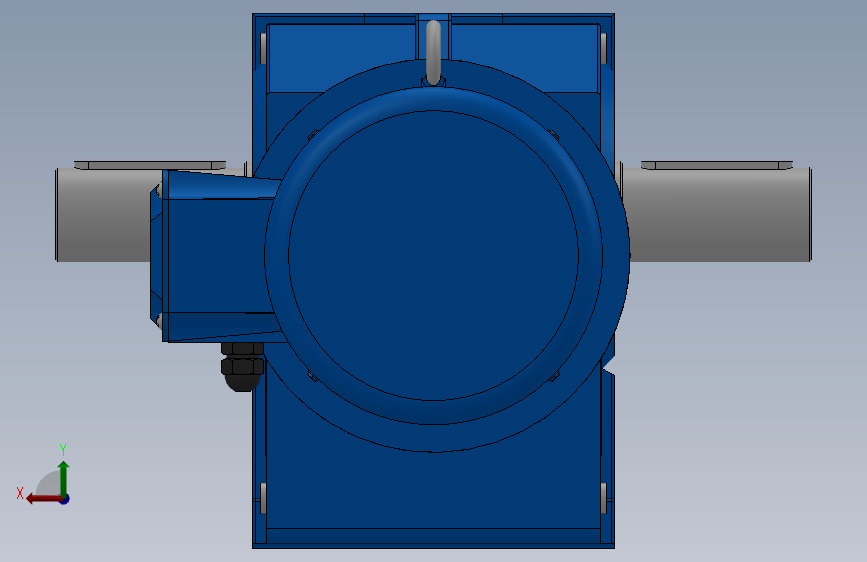Image resolution: width=867 pixels, height=562 pixels.
Task: Select the black cable gland under terminal box
Action: [242, 367]
